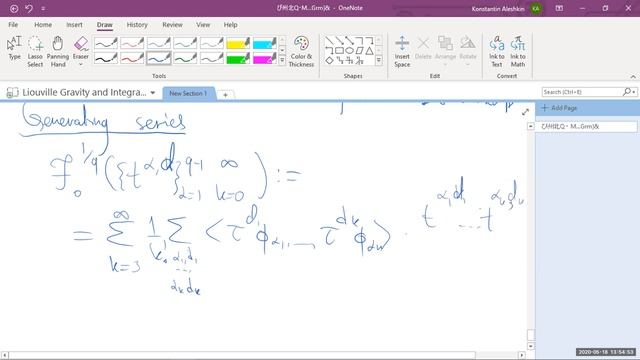Select blue pen in top row
Viewport: 640px width, 360px height.
pos(158,43)
